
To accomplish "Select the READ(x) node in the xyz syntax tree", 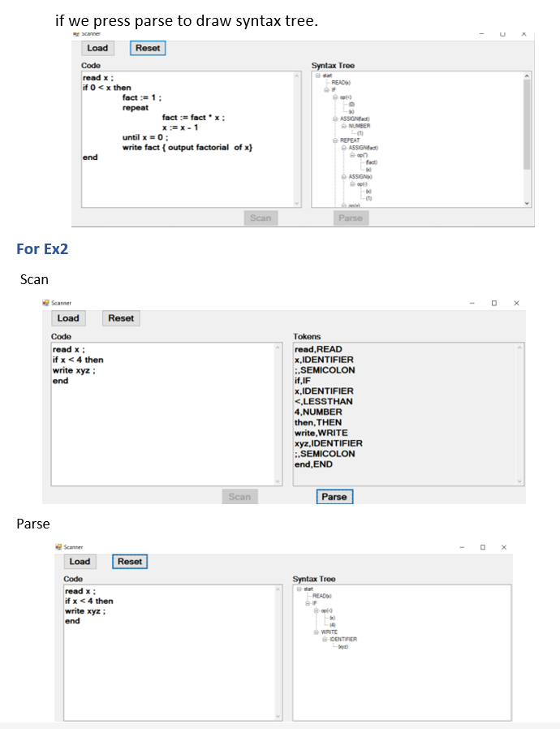I will coord(322,596).
